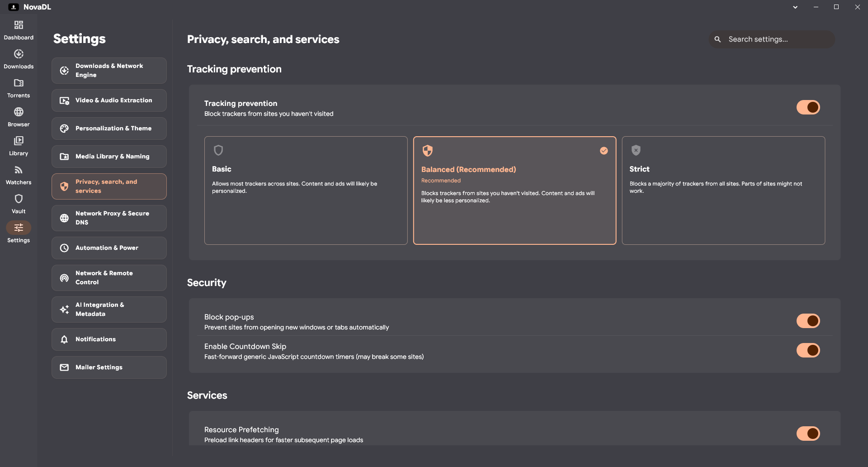This screenshot has height=467, width=868.
Task: Click the Strict shield icon
Action: (636, 150)
